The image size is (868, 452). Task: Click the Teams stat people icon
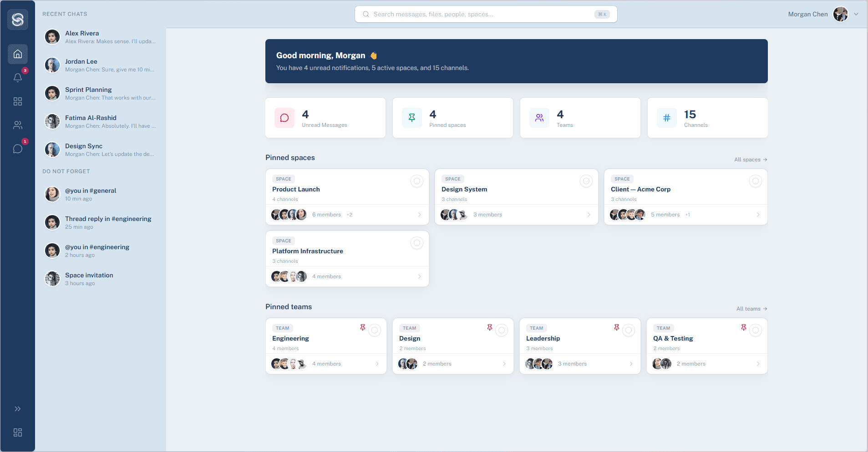(539, 118)
